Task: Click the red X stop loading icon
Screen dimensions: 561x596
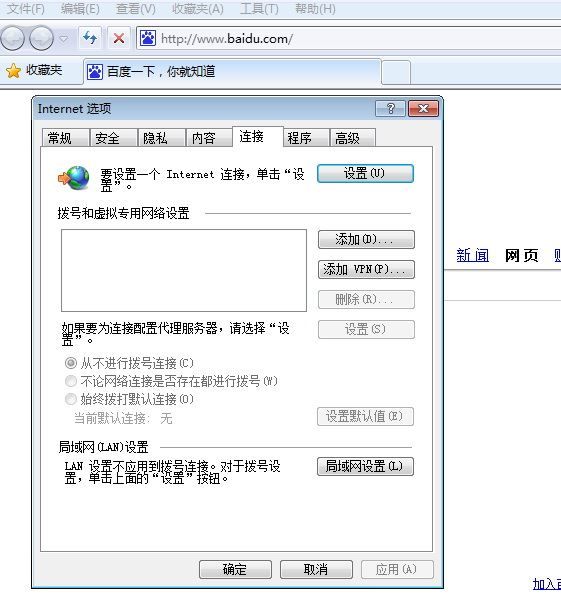Action: click(x=119, y=38)
